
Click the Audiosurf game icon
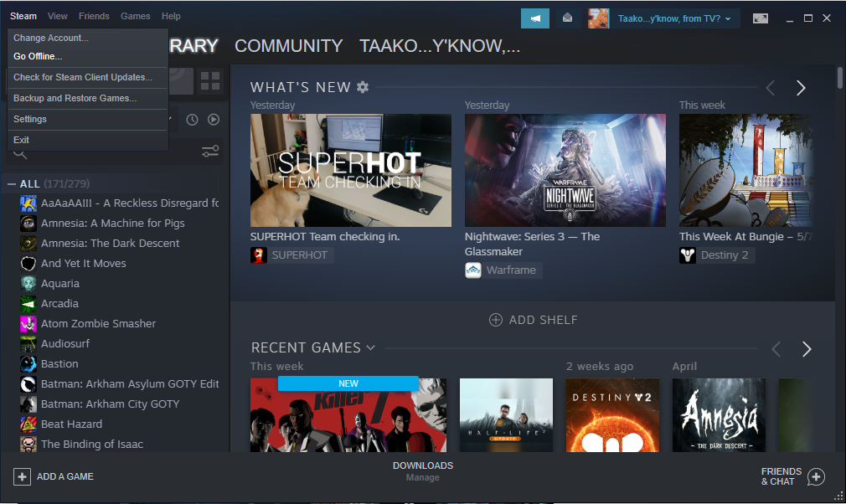click(28, 344)
